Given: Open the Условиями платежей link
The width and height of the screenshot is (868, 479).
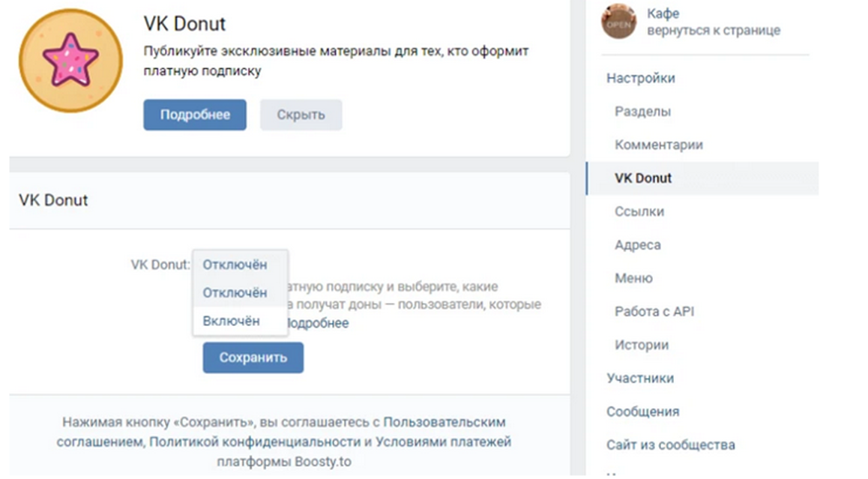Looking at the screenshot, I should 444,442.
